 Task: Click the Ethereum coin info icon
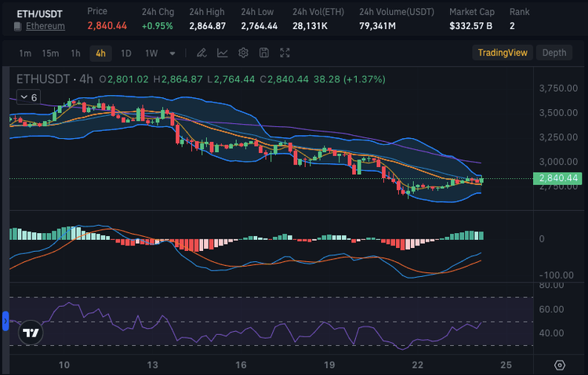click(18, 27)
